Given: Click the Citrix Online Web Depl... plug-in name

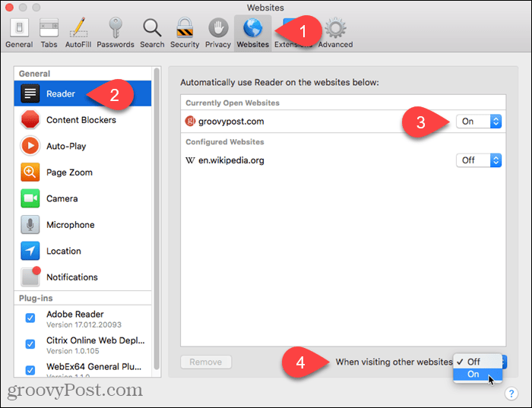Looking at the screenshot, I should click(x=95, y=340).
